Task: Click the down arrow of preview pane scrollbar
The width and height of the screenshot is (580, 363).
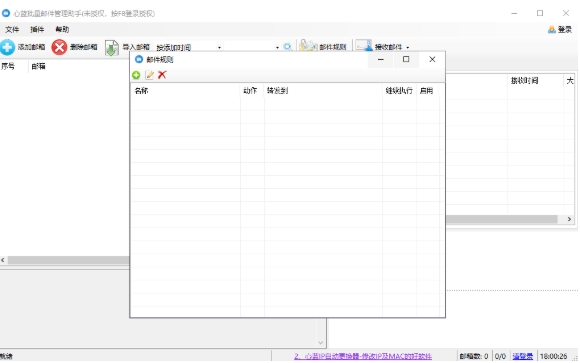Action: [321, 343]
